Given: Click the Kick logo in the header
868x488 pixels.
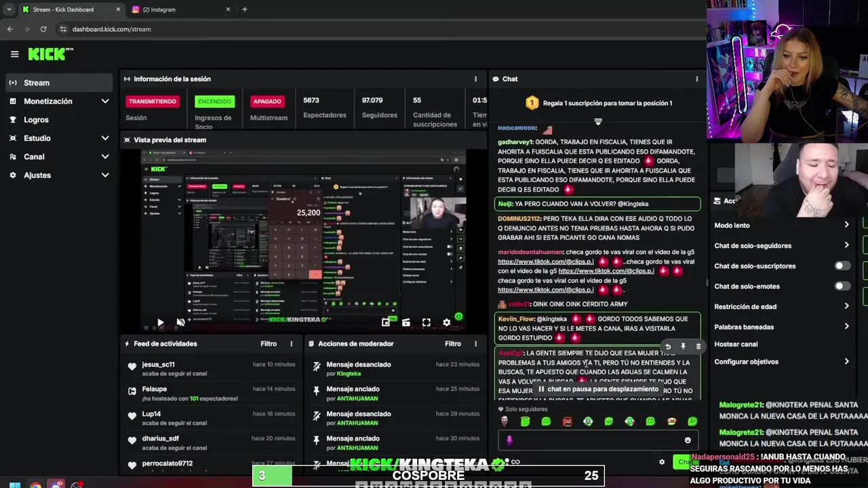Looking at the screenshot, I should pos(50,54).
